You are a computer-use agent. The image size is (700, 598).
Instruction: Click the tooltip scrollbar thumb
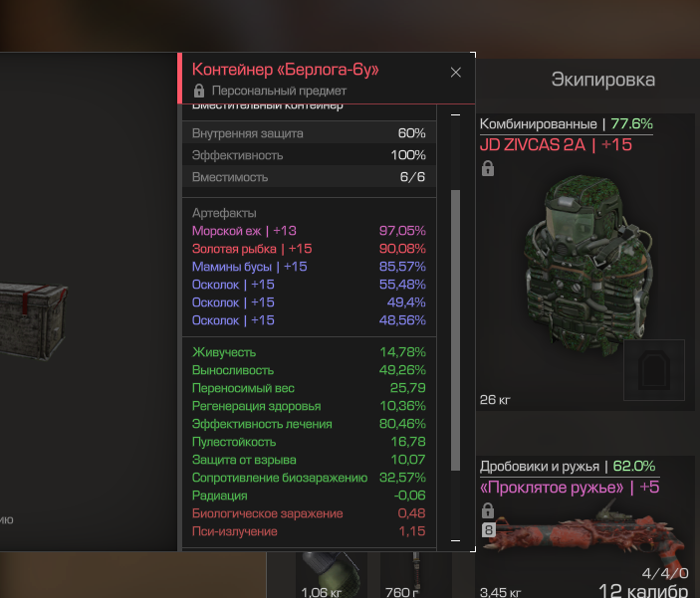(455, 330)
